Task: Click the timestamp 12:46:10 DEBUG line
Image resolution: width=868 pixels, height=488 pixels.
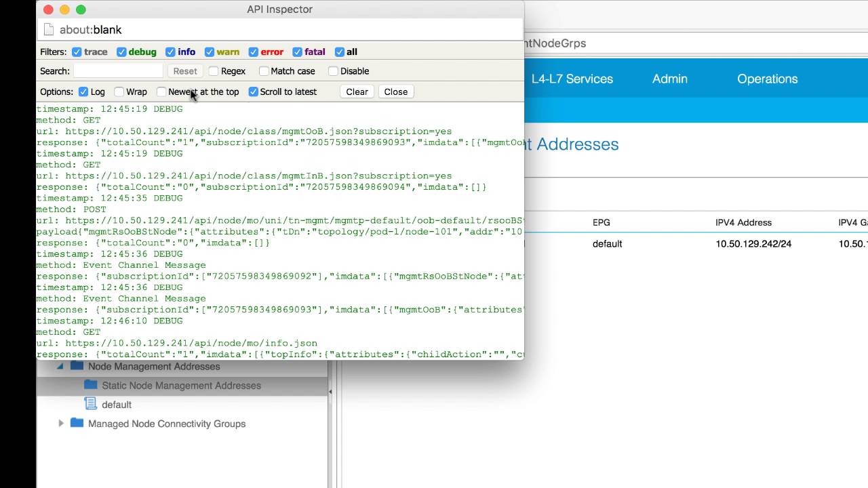Action: [109, 321]
